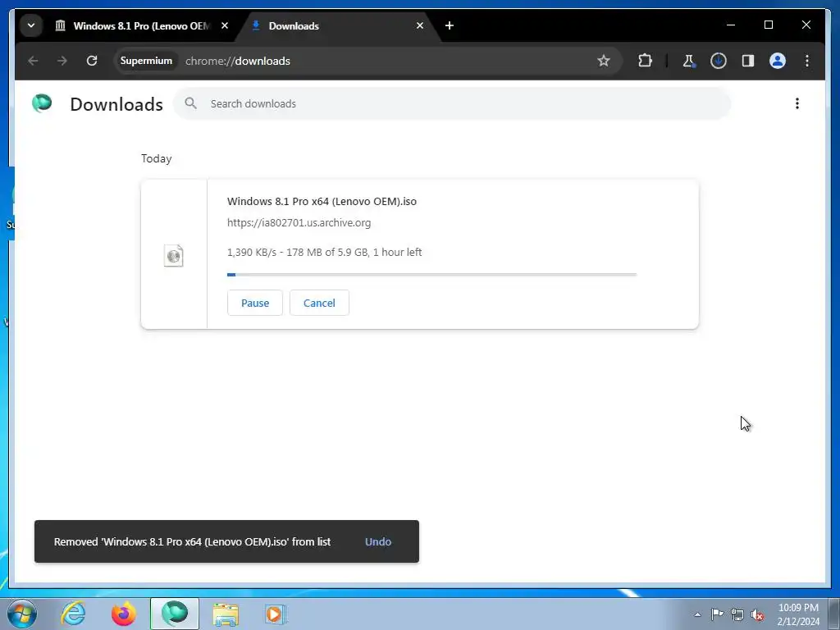Launch Internet Explorer from taskbar

click(73, 614)
